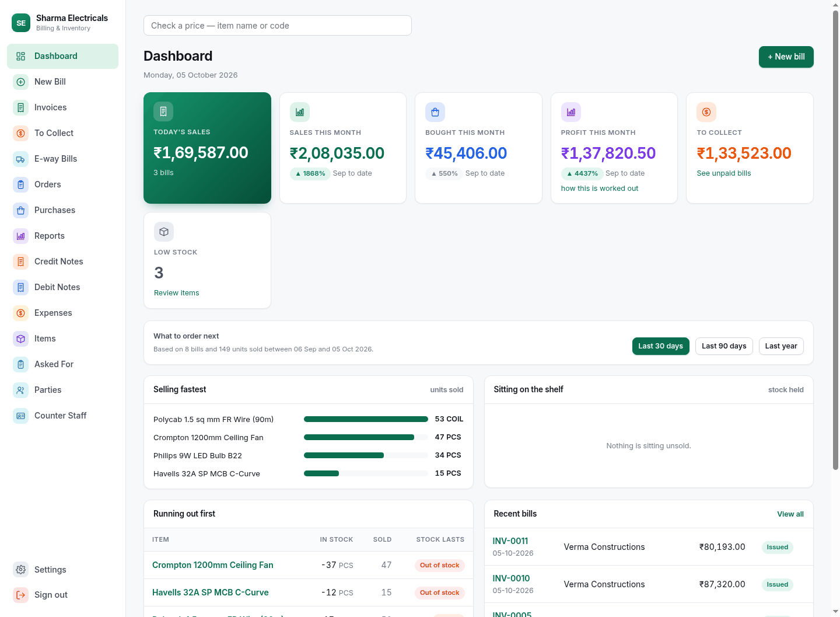840x617 pixels.
Task: Click the E-way Bills truck icon
Action: coord(21,159)
